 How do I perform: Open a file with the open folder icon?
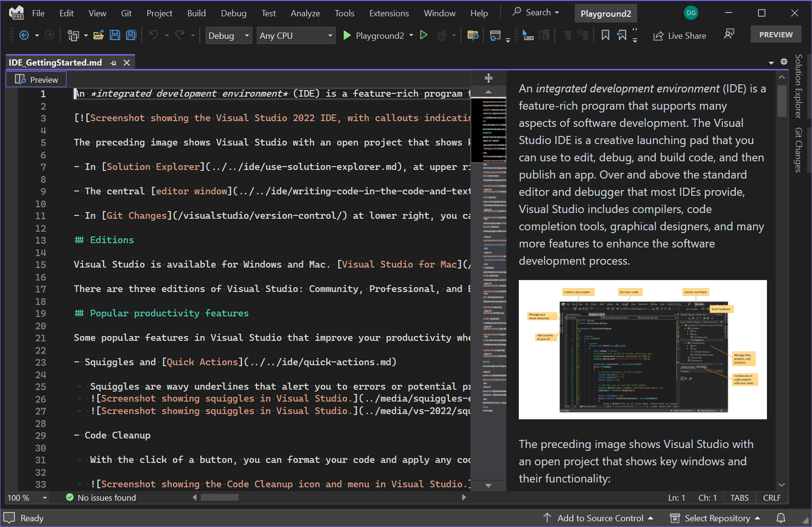[x=98, y=35]
